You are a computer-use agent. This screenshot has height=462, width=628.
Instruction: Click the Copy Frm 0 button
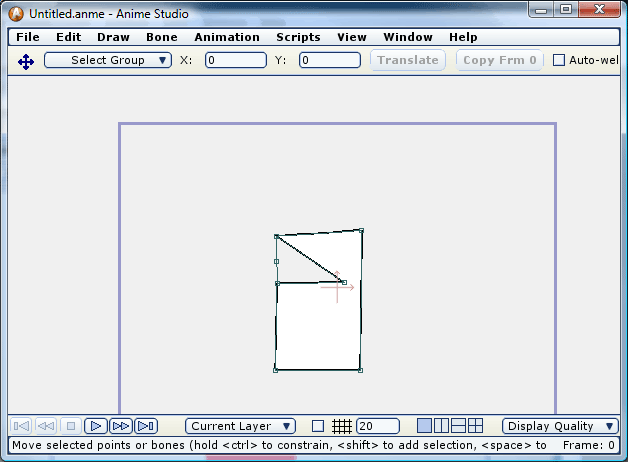[x=499, y=60]
